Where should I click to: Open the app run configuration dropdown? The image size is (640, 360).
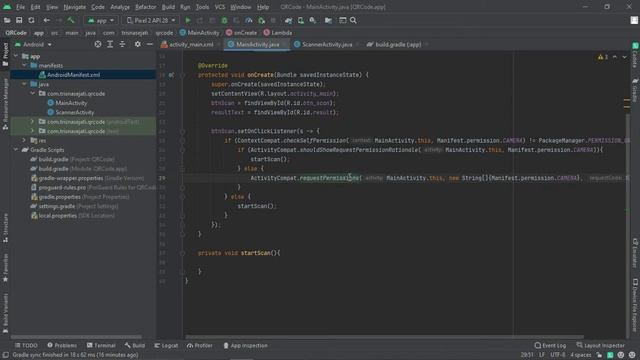coord(101,20)
